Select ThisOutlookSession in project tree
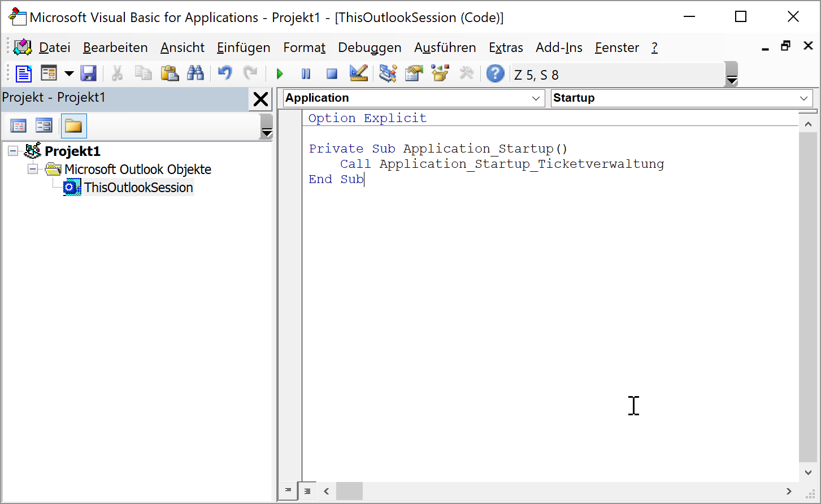The image size is (821, 504). tap(138, 188)
